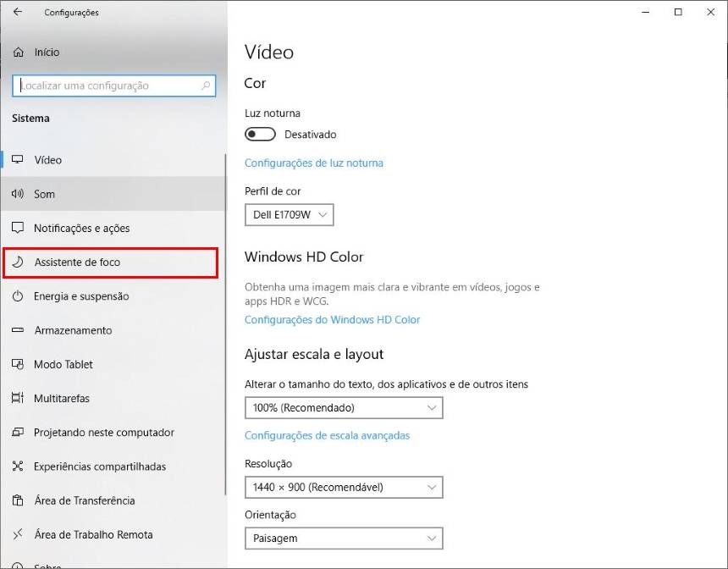Click the sidebar vertical scrollbar
This screenshot has width=728, height=569.
226,325
